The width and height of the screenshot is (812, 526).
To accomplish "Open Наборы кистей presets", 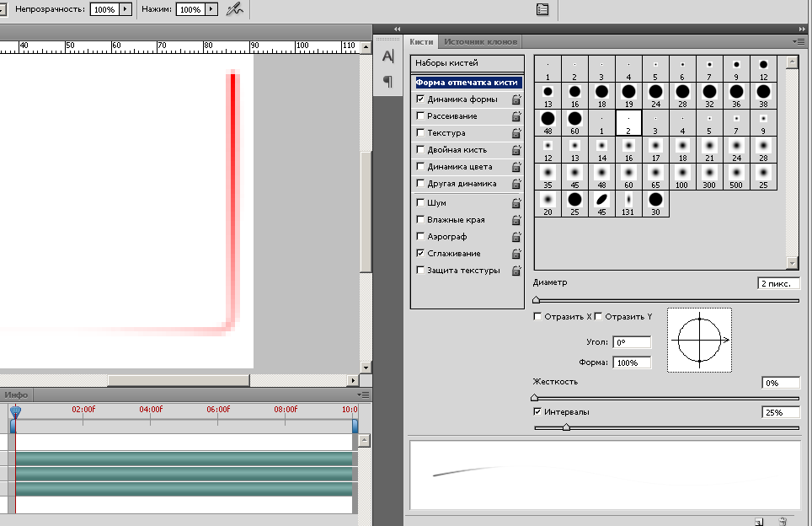I will 467,63.
